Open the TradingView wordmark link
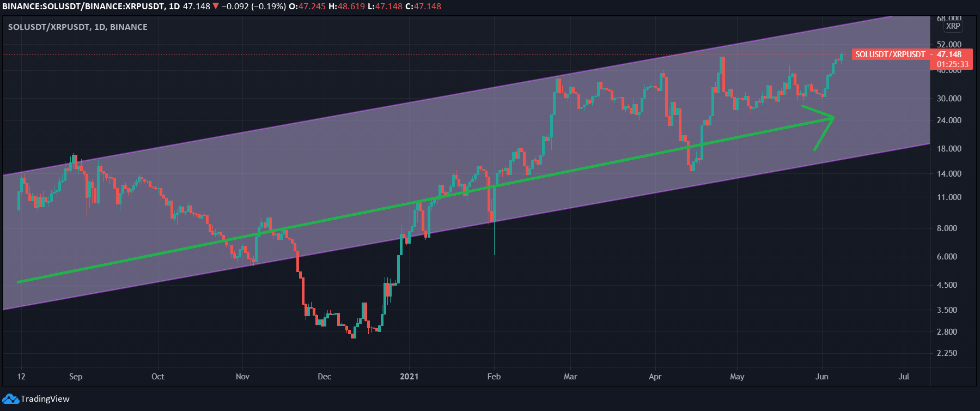The image size is (980, 411). (45, 399)
